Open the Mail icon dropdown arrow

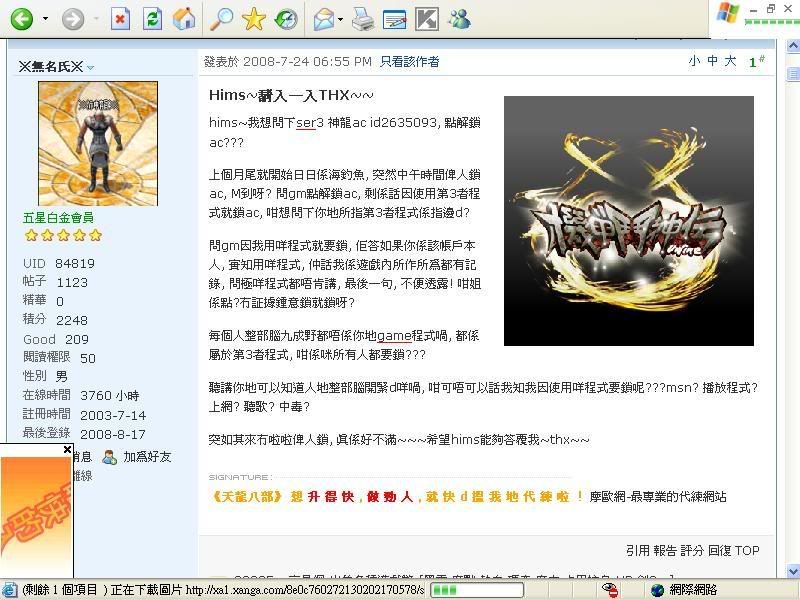pos(341,19)
